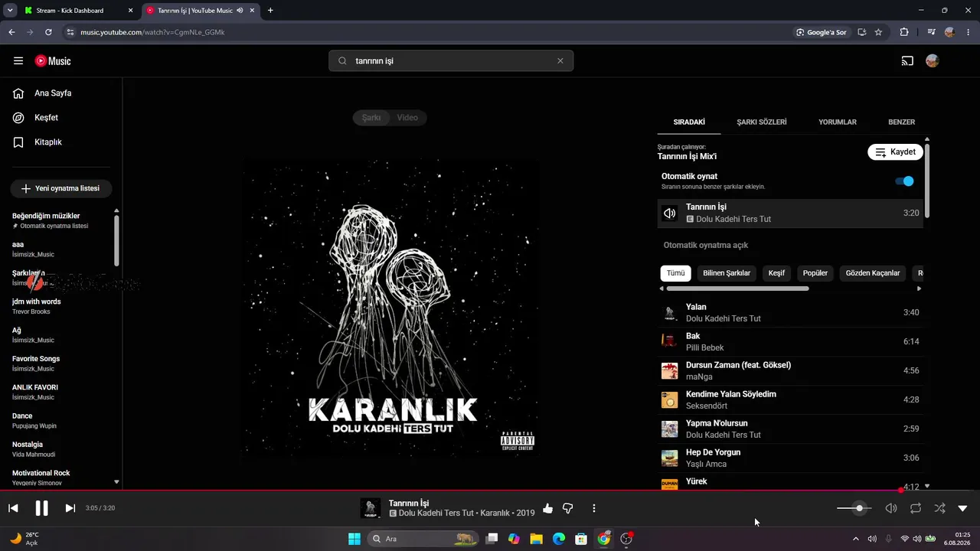Select the Popüler filter chip
980x551 pixels.
(x=815, y=273)
